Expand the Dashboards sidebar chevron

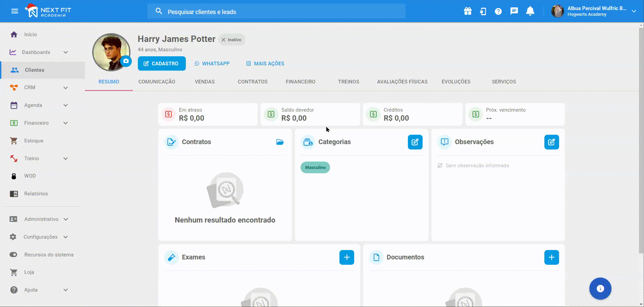click(x=66, y=52)
